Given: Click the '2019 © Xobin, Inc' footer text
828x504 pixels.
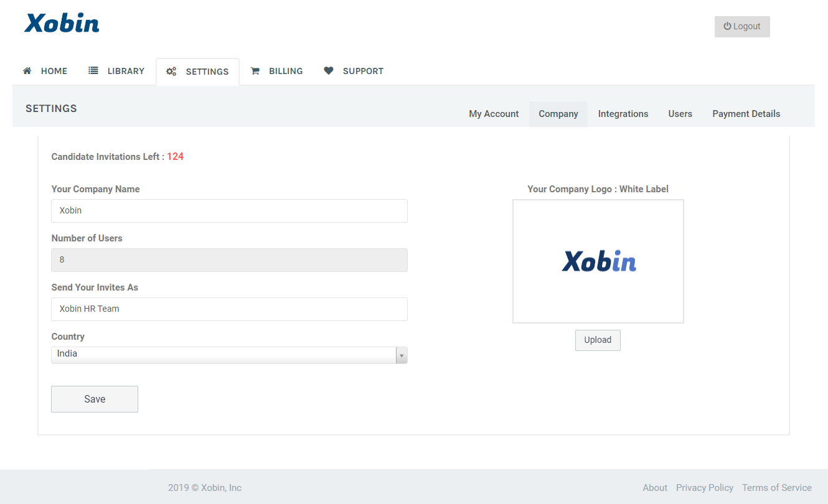Looking at the screenshot, I should [x=205, y=488].
